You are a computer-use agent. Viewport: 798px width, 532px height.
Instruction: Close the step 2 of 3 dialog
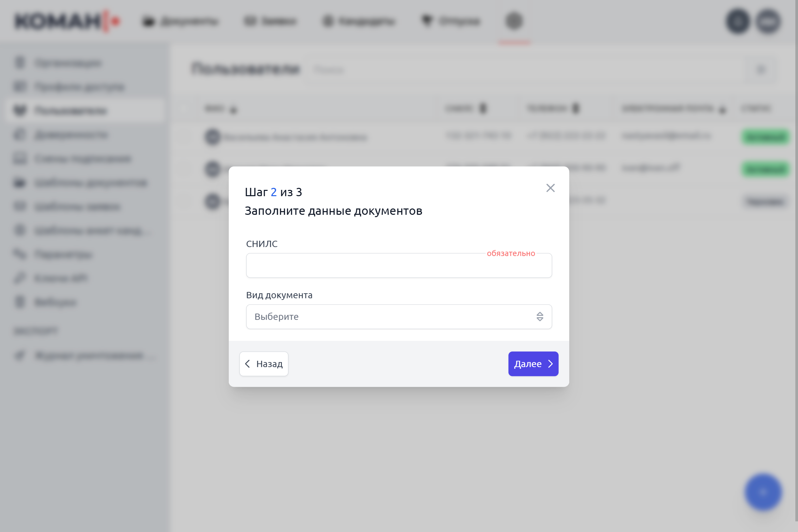tap(550, 188)
